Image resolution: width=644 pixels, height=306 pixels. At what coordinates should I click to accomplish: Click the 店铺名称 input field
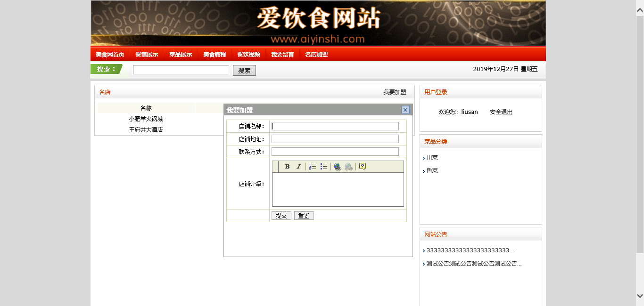coord(335,126)
